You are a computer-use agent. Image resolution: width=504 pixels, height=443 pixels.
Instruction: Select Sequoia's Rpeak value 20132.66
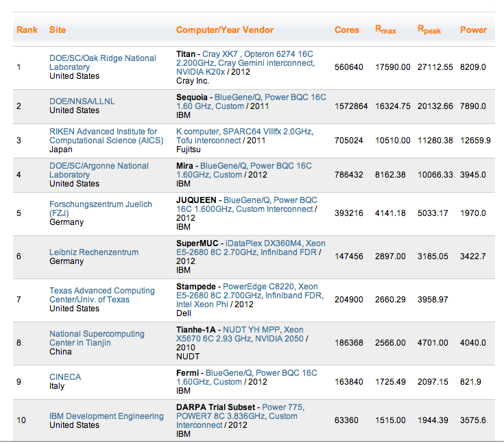tap(435, 106)
